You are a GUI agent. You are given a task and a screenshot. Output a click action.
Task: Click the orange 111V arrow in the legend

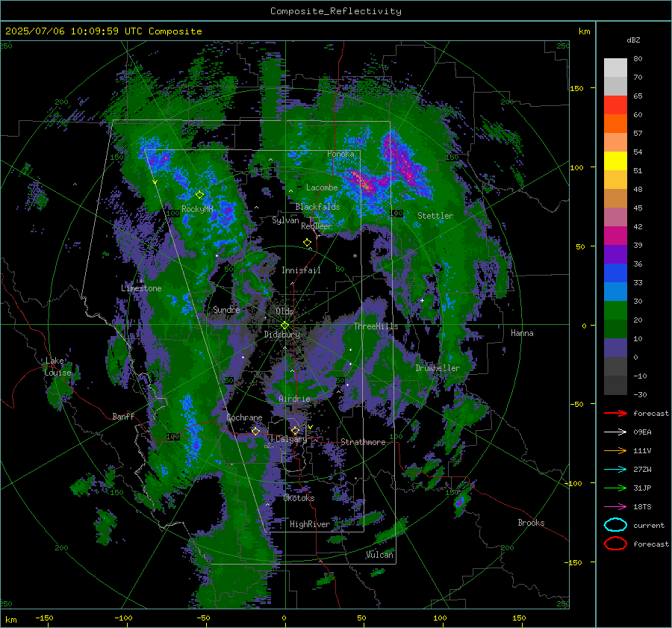pyautogui.click(x=615, y=450)
